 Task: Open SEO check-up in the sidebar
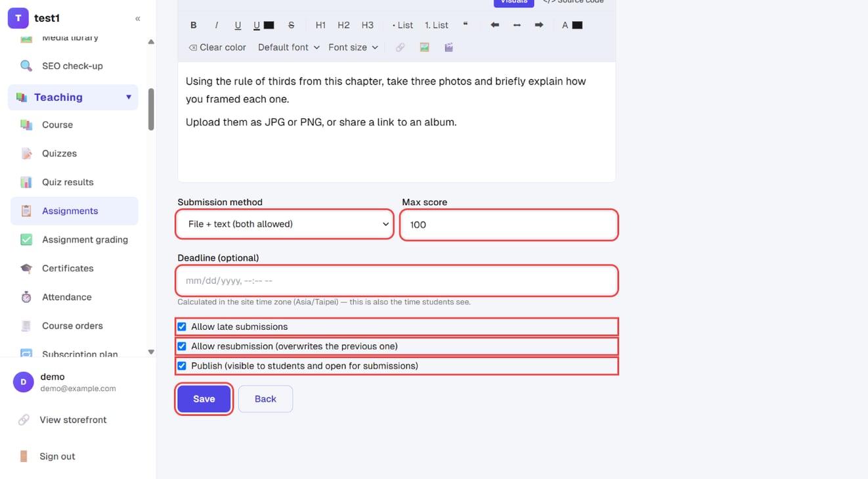[x=74, y=66]
